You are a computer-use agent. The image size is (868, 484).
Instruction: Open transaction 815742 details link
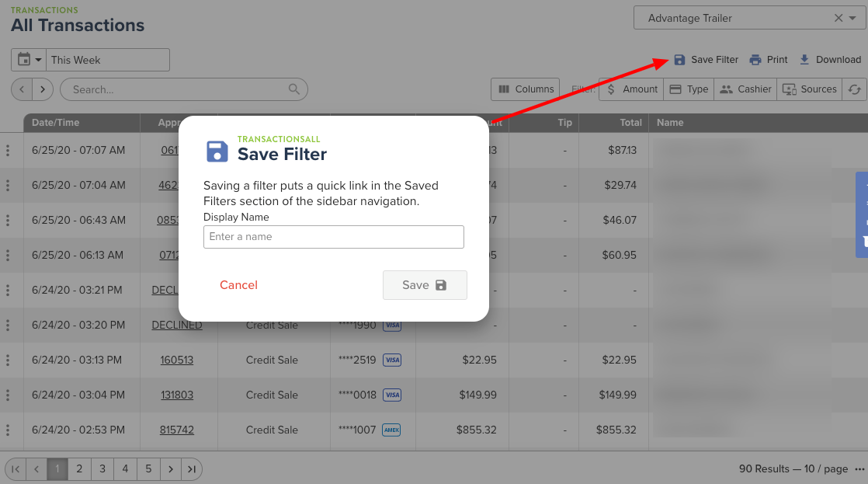coord(178,430)
